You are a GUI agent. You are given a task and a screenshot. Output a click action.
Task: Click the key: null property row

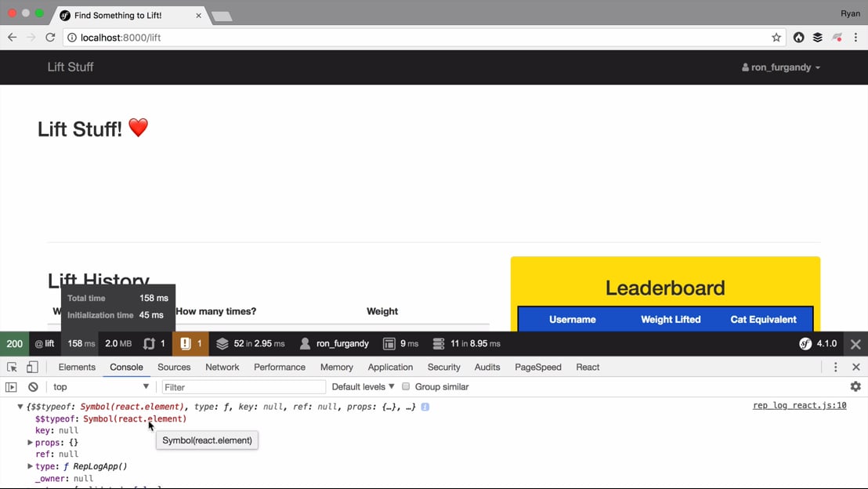click(56, 430)
